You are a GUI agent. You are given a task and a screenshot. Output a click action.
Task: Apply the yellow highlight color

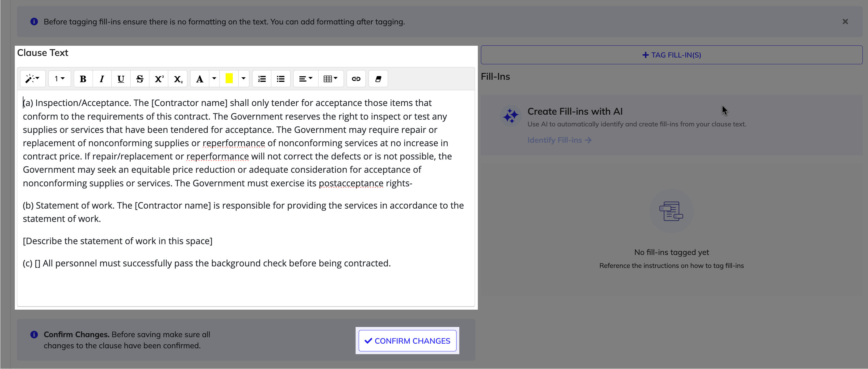click(x=229, y=79)
